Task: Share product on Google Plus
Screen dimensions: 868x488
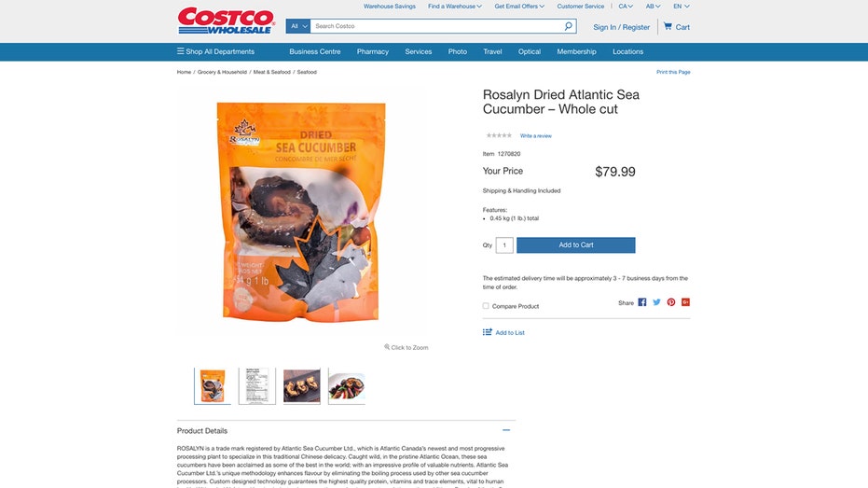Action: click(685, 302)
